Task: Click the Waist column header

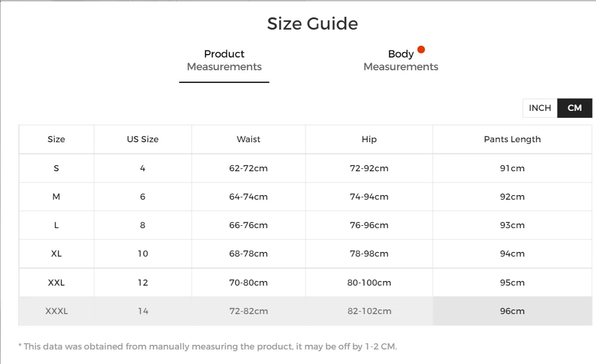Action: click(248, 139)
